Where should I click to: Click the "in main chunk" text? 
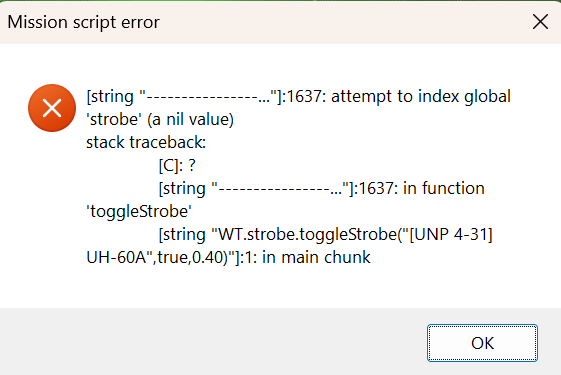pyautogui.click(x=316, y=257)
